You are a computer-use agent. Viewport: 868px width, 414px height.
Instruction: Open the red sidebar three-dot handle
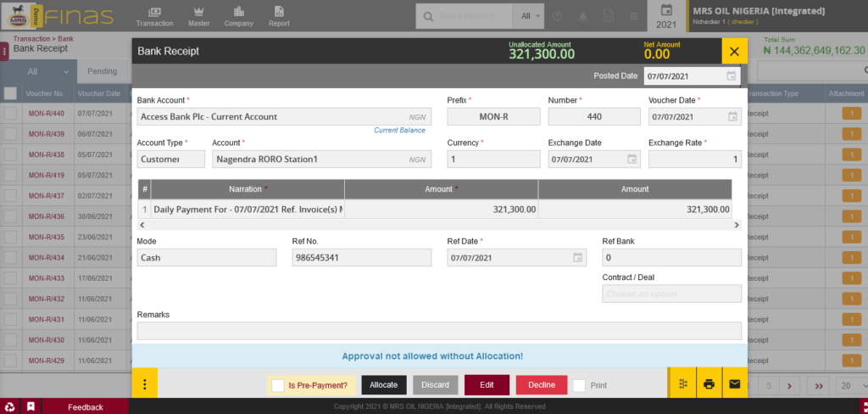pyautogui.click(x=4, y=52)
